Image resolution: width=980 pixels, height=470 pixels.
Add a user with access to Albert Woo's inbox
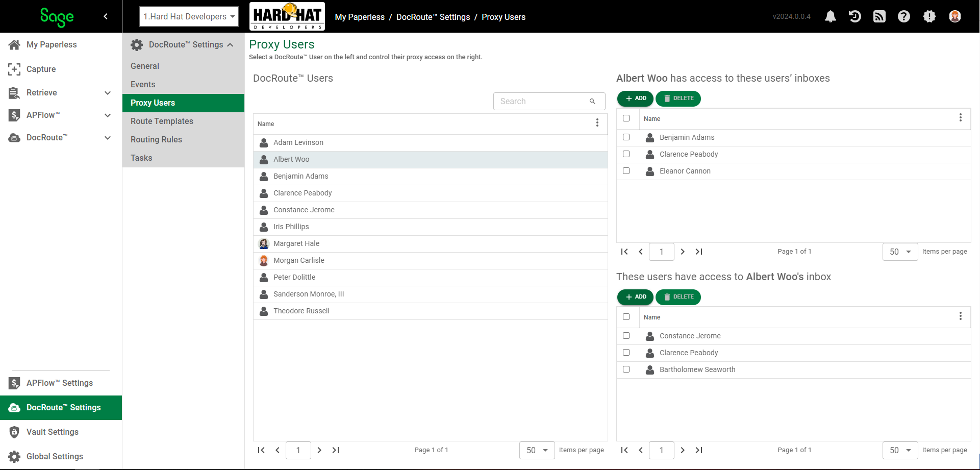pyautogui.click(x=635, y=297)
